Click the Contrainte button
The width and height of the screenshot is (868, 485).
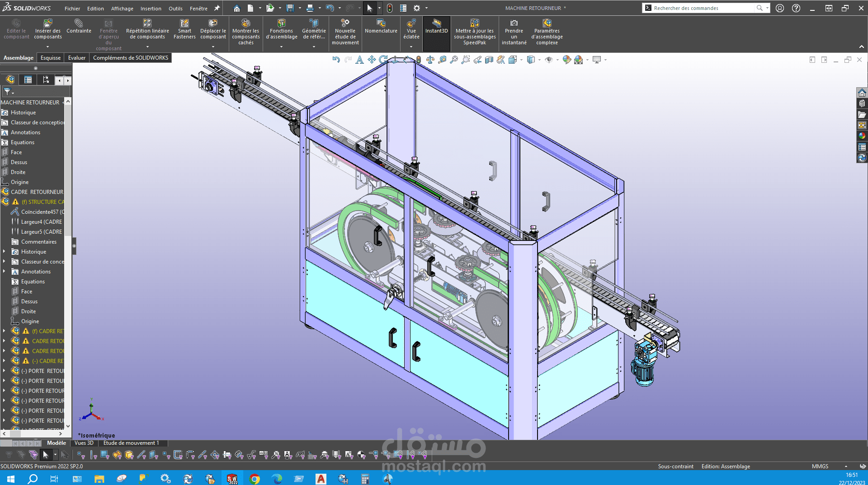(79, 27)
